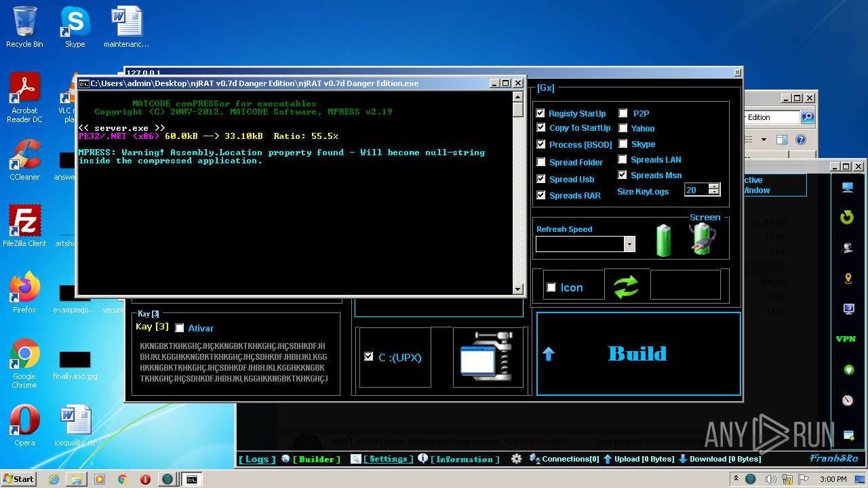Click the console scrollbar down arrow

(518, 289)
